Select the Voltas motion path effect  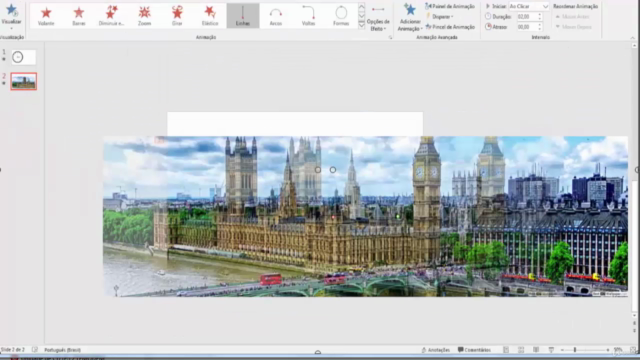click(308, 16)
